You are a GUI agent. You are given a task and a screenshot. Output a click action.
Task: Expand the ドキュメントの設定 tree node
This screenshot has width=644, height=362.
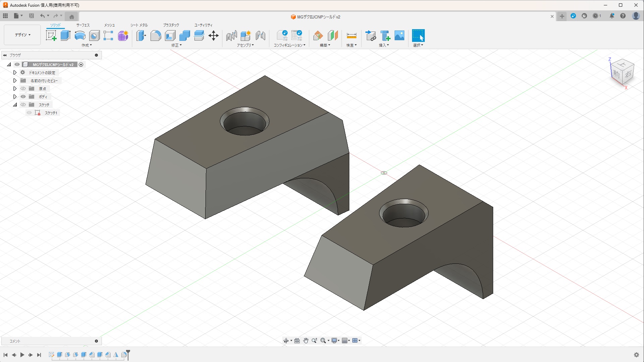pyautogui.click(x=15, y=73)
